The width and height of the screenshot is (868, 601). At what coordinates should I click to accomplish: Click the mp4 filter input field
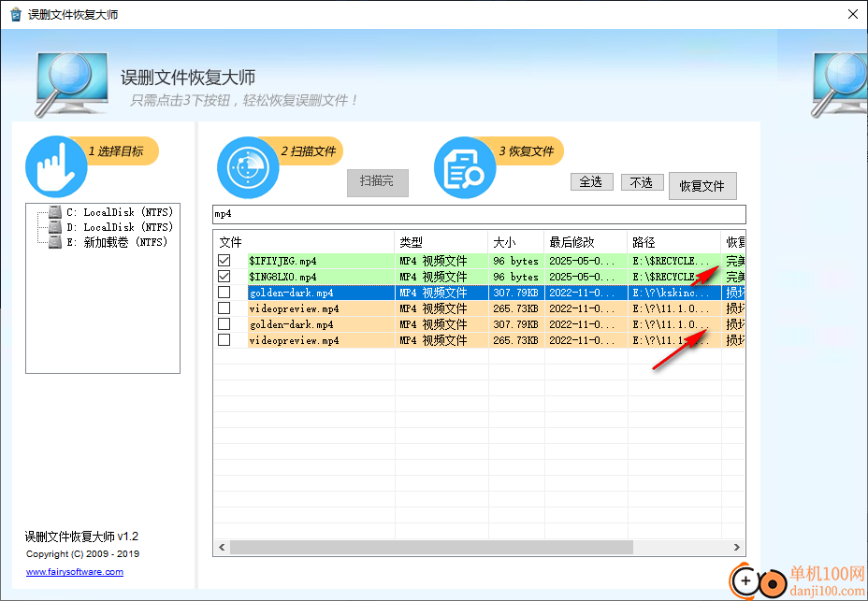coord(479,214)
